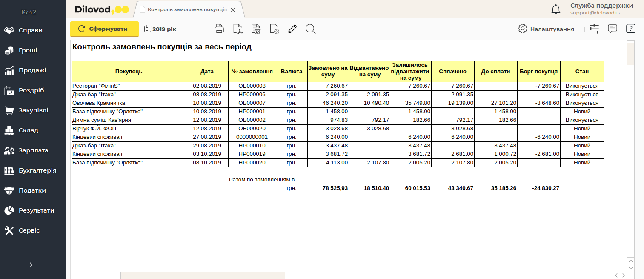Search the report with magnifier icon

tap(311, 29)
